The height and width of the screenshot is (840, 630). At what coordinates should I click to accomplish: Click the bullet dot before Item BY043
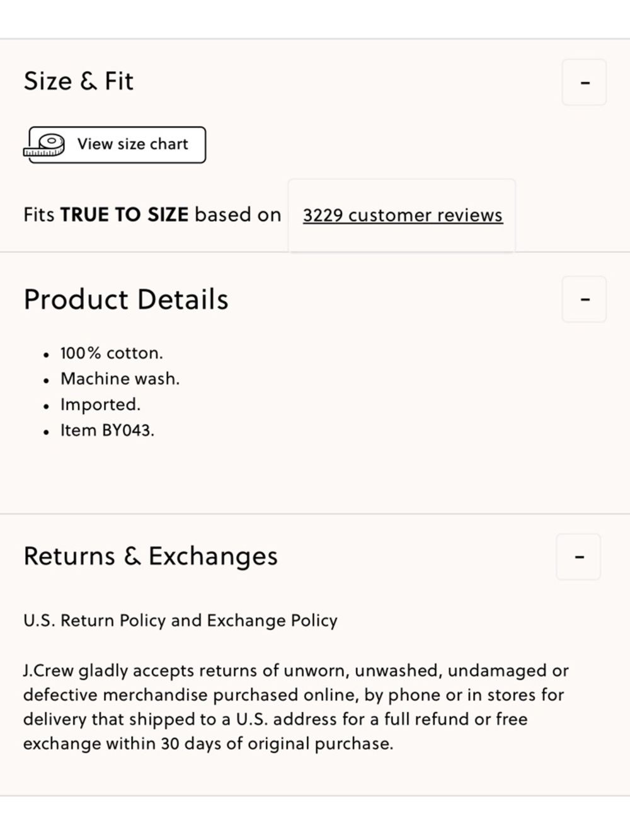click(46, 433)
